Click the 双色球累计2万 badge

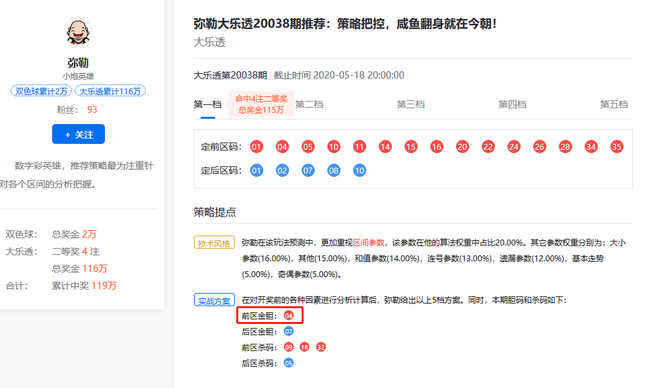coord(41,91)
